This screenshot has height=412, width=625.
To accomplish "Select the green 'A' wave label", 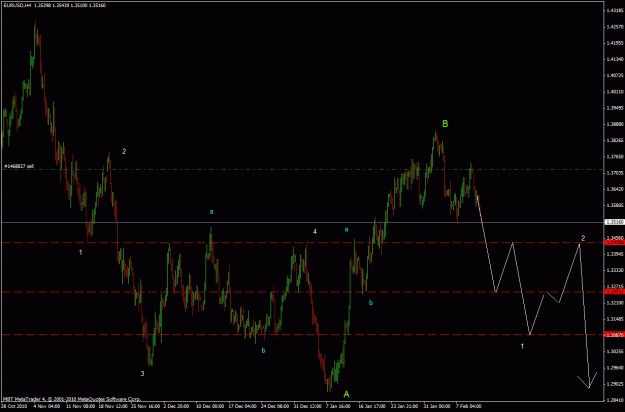I will tap(346, 394).
